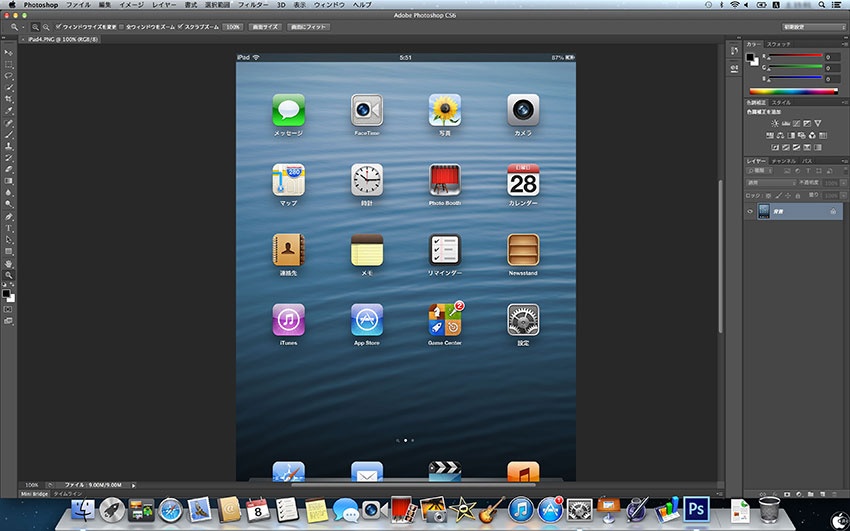Open the Color panel flyout menu

(845, 44)
